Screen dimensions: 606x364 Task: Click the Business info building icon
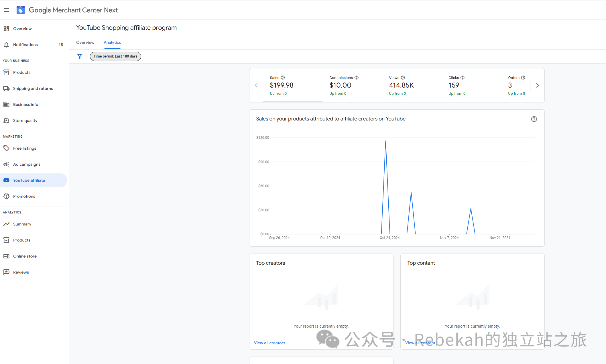coord(6,104)
